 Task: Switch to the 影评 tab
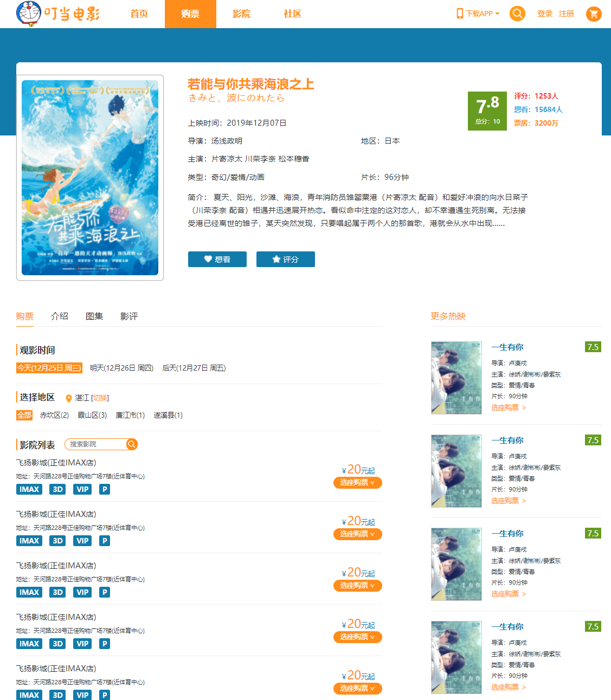click(x=129, y=316)
